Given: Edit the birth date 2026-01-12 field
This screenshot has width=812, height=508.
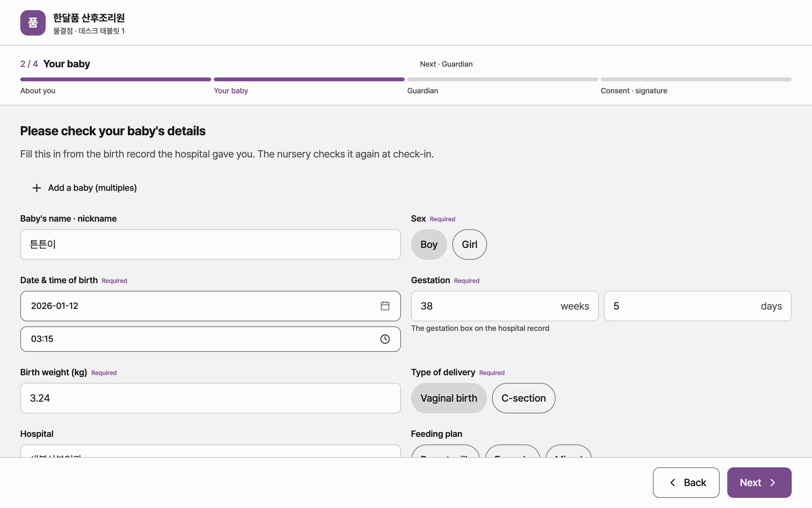Looking at the screenshot, I should 210,306.
